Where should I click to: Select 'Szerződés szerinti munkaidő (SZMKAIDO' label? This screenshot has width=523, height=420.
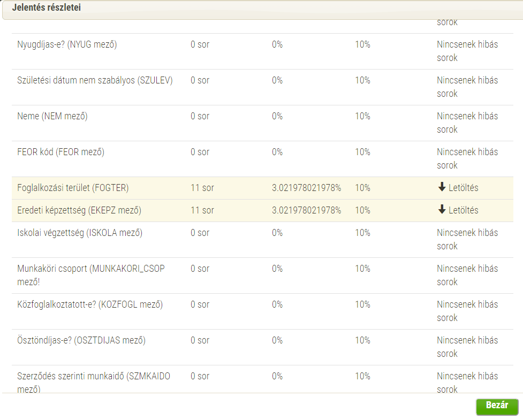click(94, 376)
